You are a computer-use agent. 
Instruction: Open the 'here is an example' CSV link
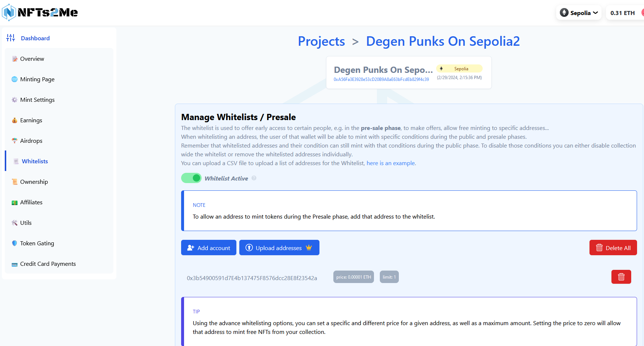390,163
